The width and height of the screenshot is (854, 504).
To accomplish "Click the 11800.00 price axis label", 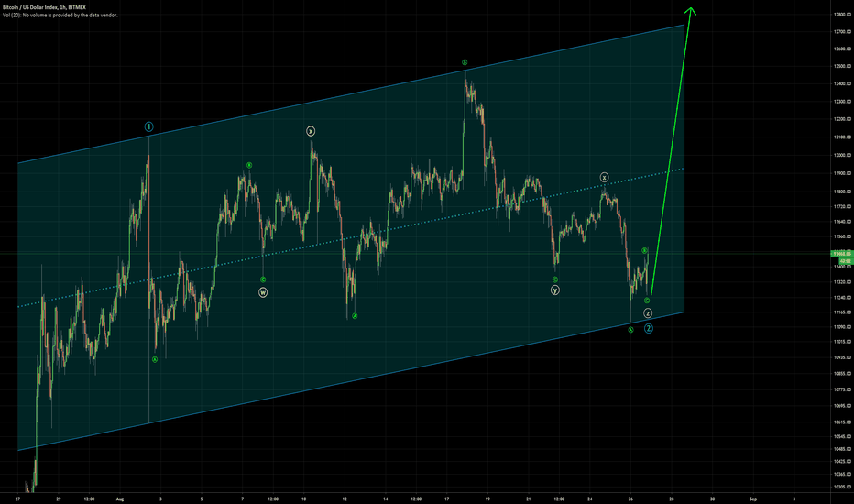I will click(842, 192).
